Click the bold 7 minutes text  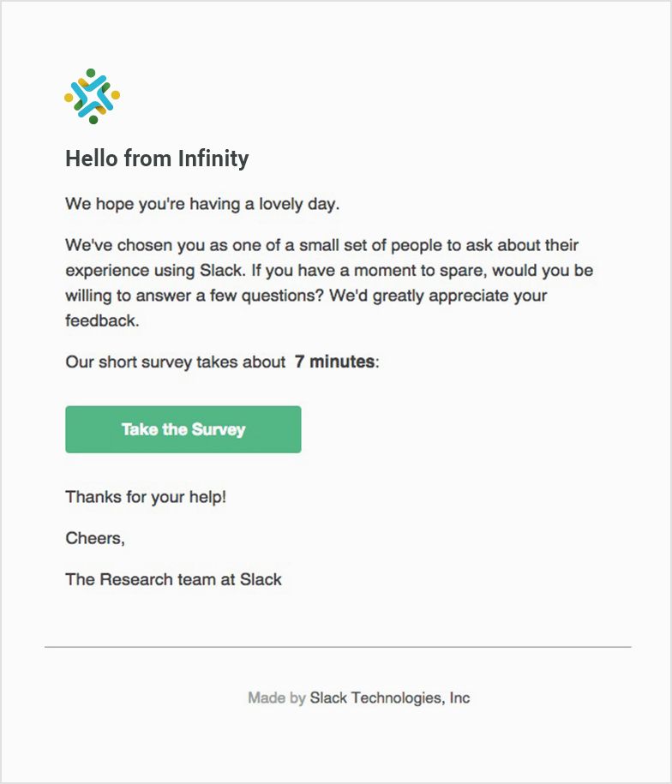(x=334, y=362)
